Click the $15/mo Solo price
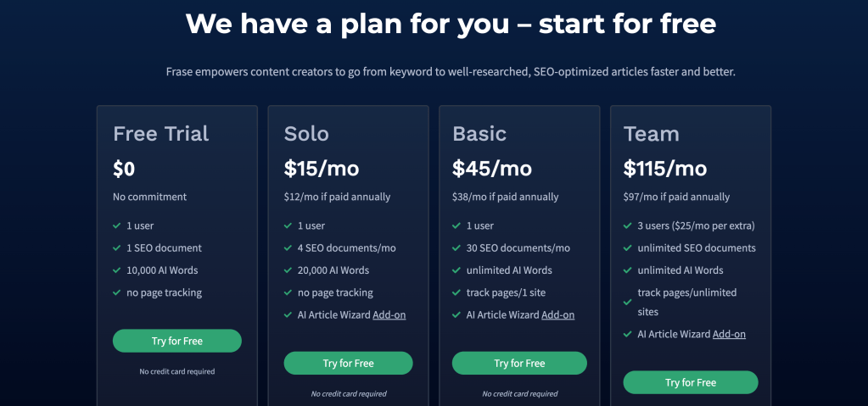This screenshot has width=868, height=406. tap(322, 169)
